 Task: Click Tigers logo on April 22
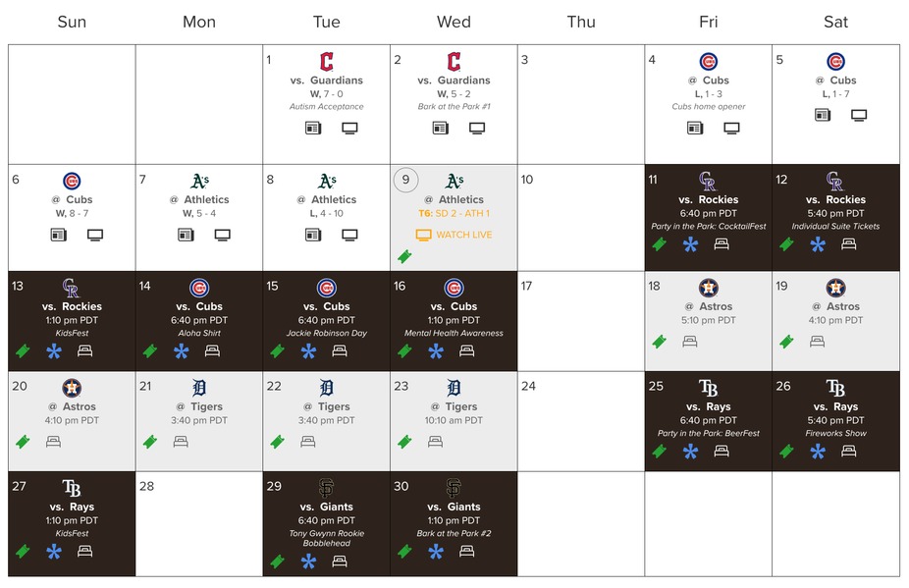327,388
